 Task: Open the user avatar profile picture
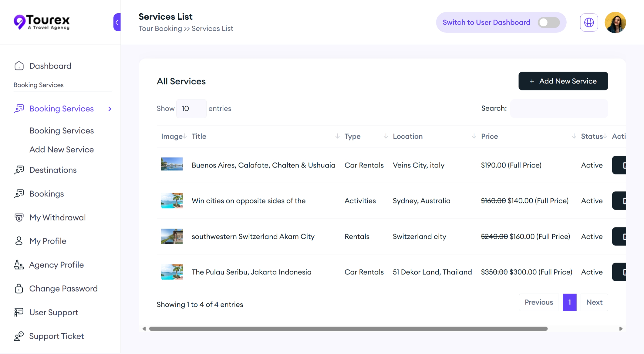click(x=615, y=22)
